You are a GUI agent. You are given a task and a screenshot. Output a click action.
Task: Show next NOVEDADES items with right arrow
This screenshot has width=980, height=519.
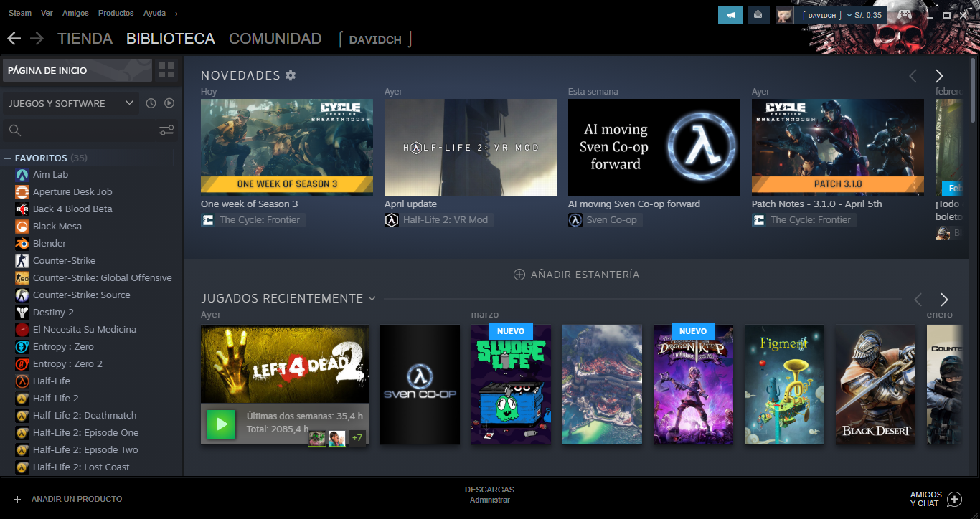[939, 76]
